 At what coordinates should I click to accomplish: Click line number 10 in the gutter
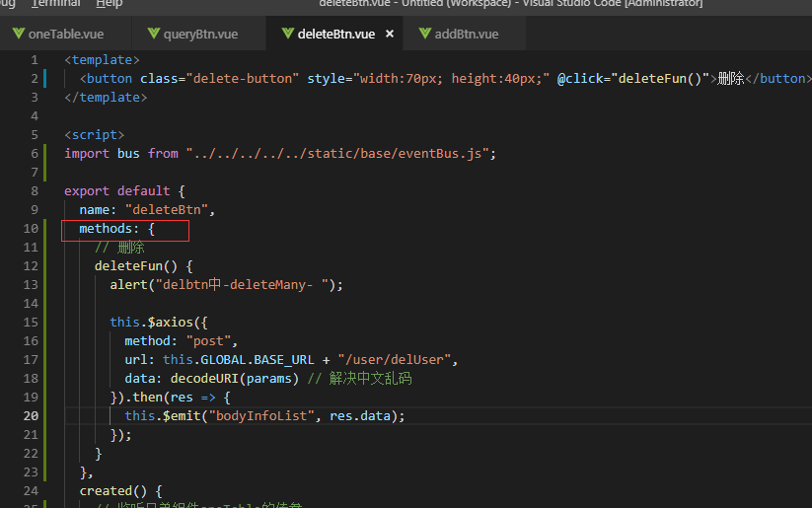pyautogui.click(x=31, y=229)
